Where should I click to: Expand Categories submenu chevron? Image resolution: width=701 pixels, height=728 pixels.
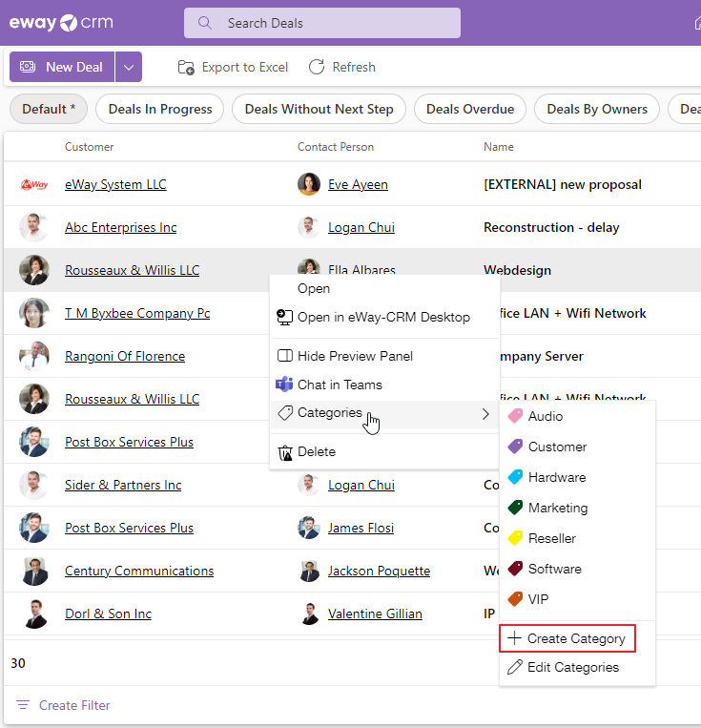(485, 414)
